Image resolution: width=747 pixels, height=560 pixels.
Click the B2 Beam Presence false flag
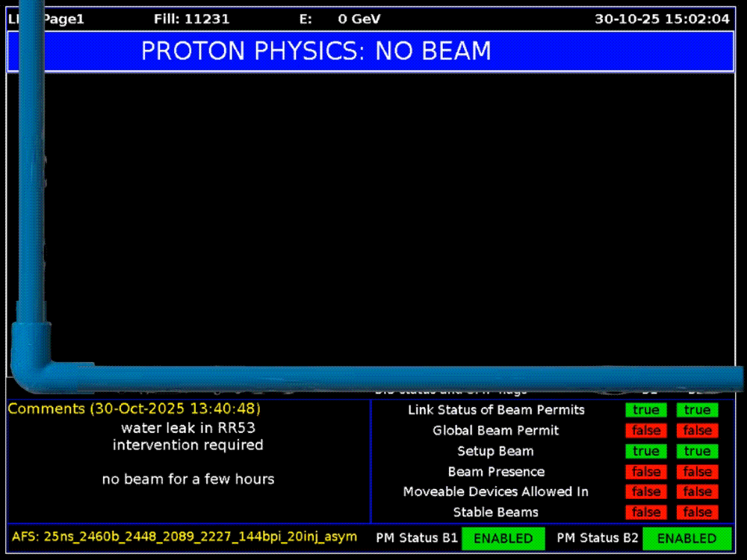coord(697,472)
